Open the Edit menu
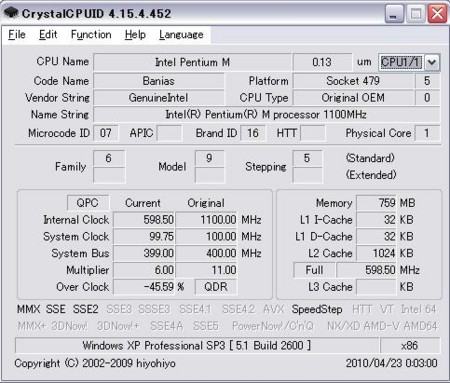450x383 pixels. (x=48, y=35)
